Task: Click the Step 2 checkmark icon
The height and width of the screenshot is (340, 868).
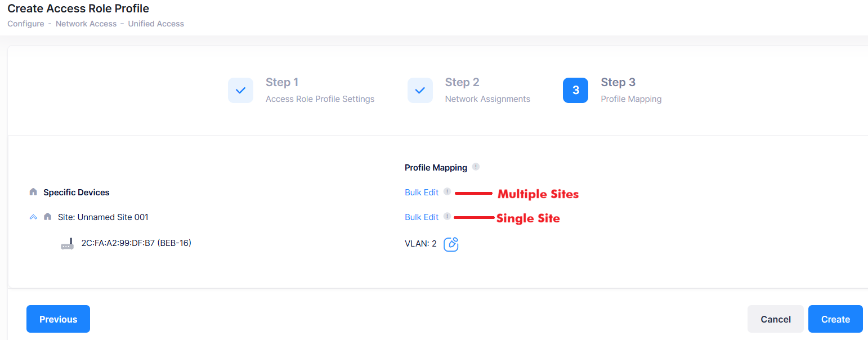Action: click(420, 90)
